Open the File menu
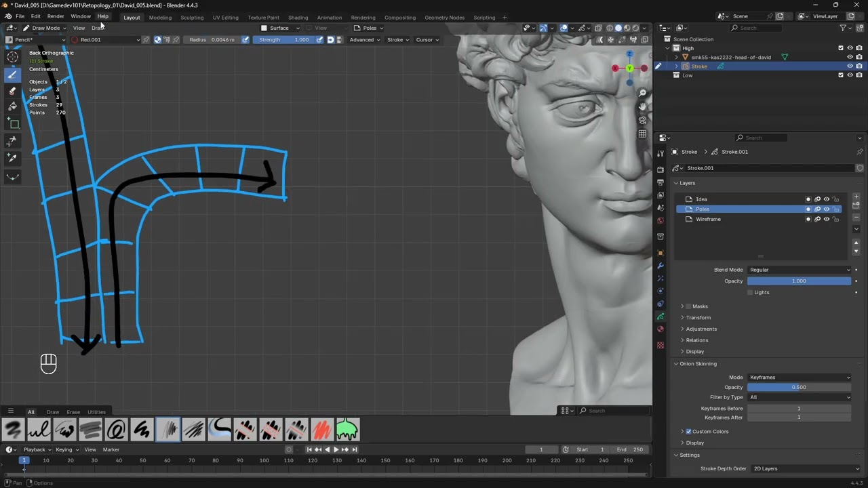This screenshot has width=868, height=488. point(20,16)
